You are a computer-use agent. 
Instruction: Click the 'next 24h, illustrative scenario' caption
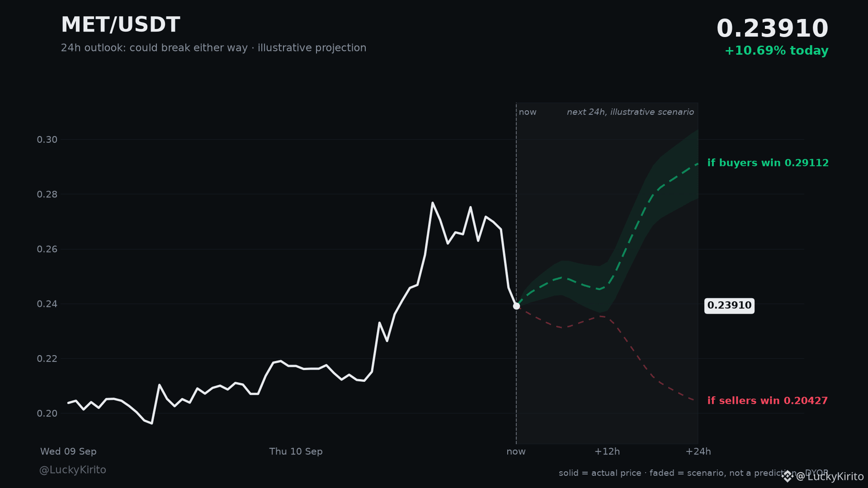(x=630, y=112)
